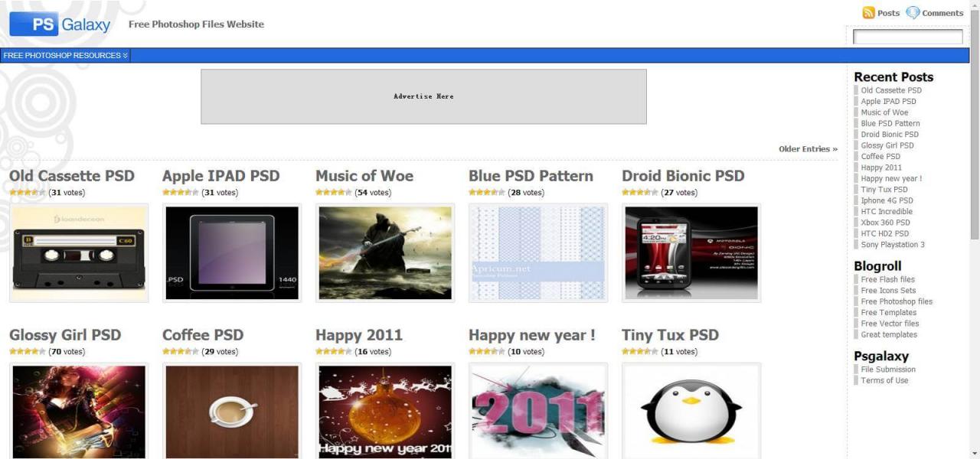Open the File Submission page link
This screenshot has width=980, height=459.
(x=887, y=369)
